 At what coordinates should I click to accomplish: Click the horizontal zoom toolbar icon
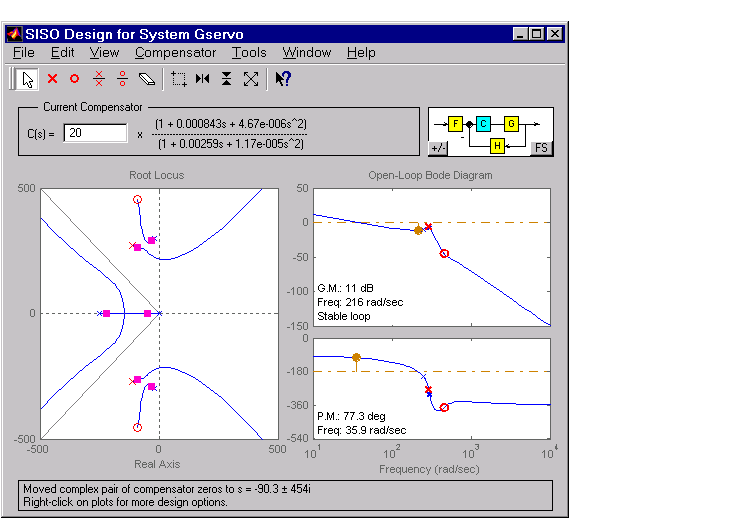tap(203, 78)
